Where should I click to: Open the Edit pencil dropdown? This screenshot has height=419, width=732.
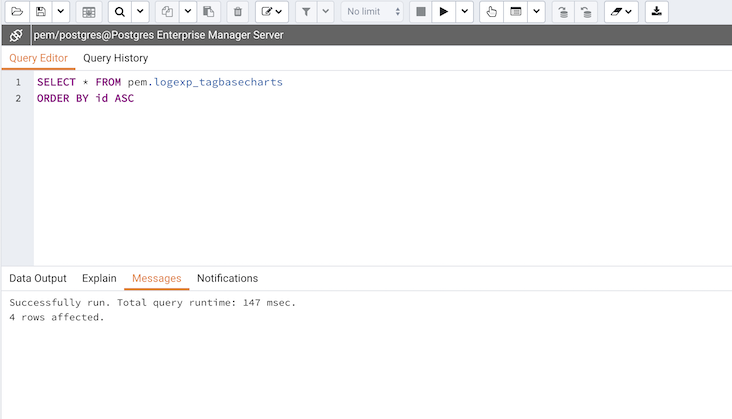pyautogui.click(x=272, y=12)
